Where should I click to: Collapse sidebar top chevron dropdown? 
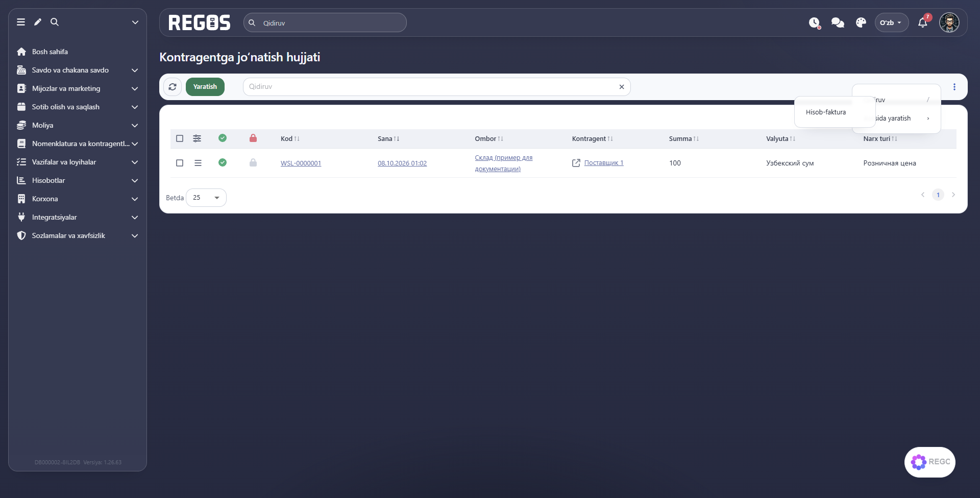[135, 22]
